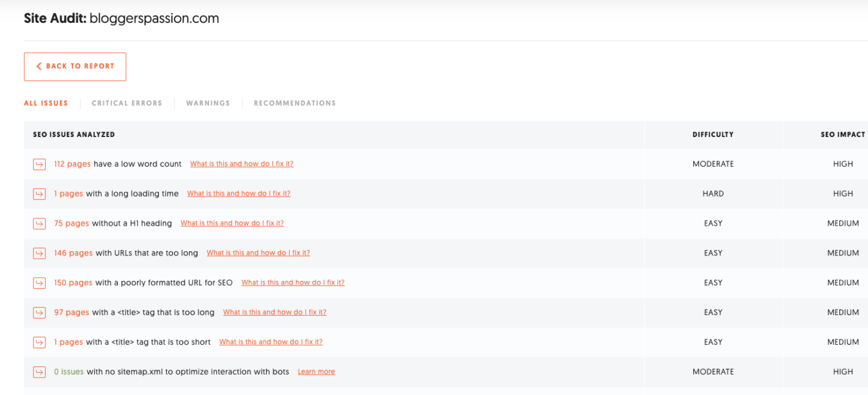Open arrow icon for title tag too short row

[39, 342]
